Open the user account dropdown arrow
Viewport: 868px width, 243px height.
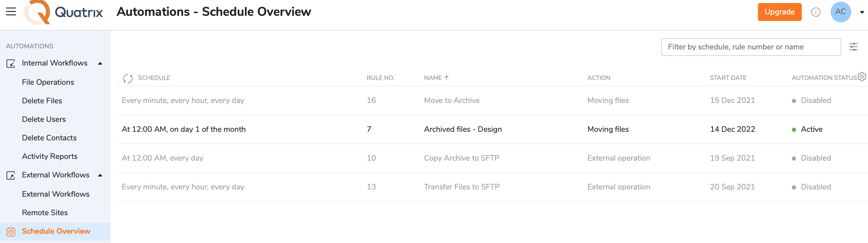pos(862,12)
